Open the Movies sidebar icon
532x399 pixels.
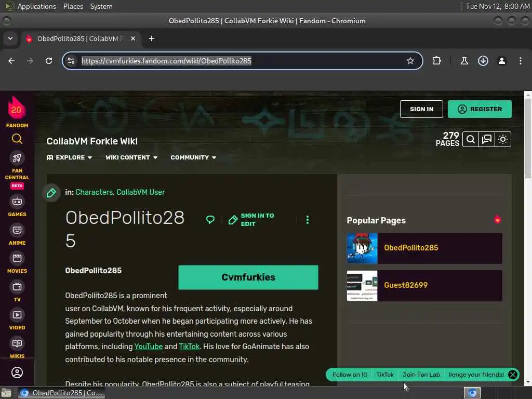point(17,258)
